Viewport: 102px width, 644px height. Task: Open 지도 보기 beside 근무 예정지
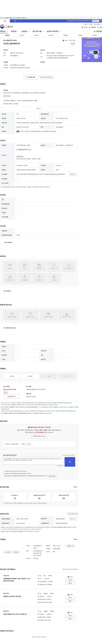[x=73, y=174]
